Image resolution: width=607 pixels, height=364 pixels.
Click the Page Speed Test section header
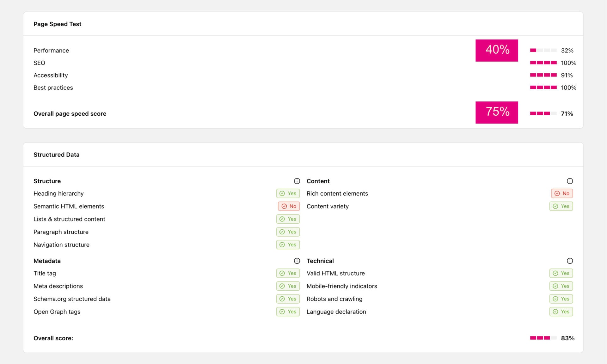[57, 24]
